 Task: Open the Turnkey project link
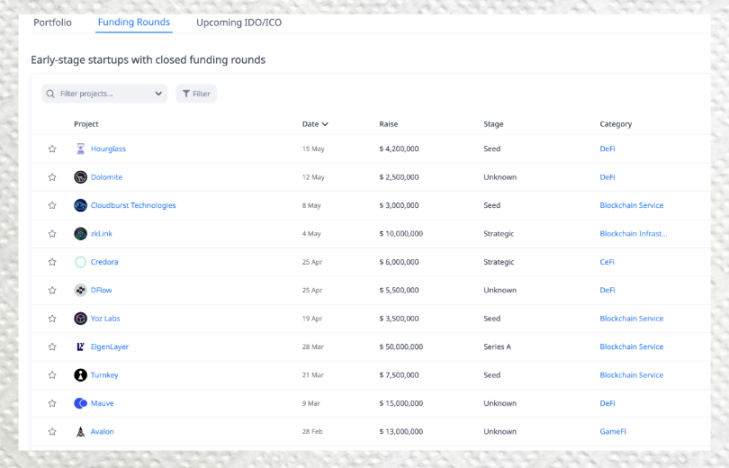[105, 375]
